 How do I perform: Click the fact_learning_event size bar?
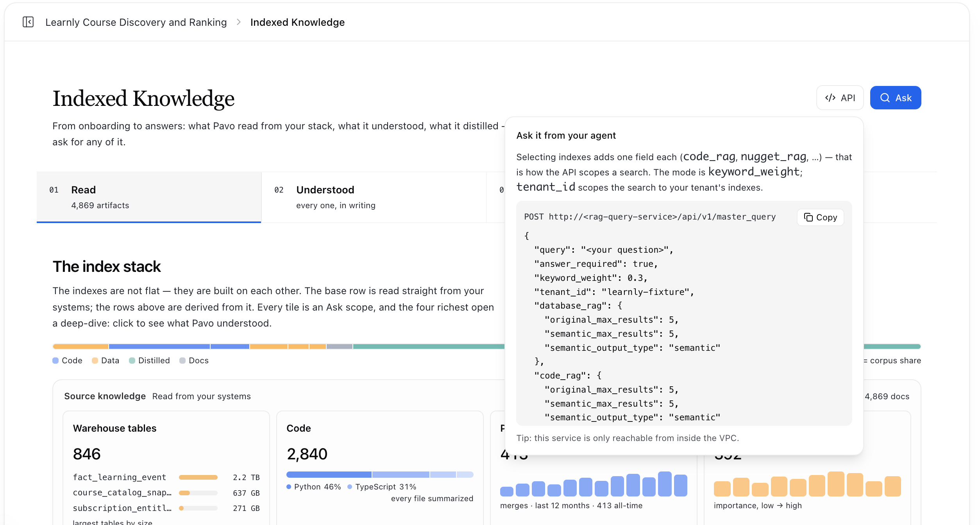pyautogui.click(x=198, y=477)
